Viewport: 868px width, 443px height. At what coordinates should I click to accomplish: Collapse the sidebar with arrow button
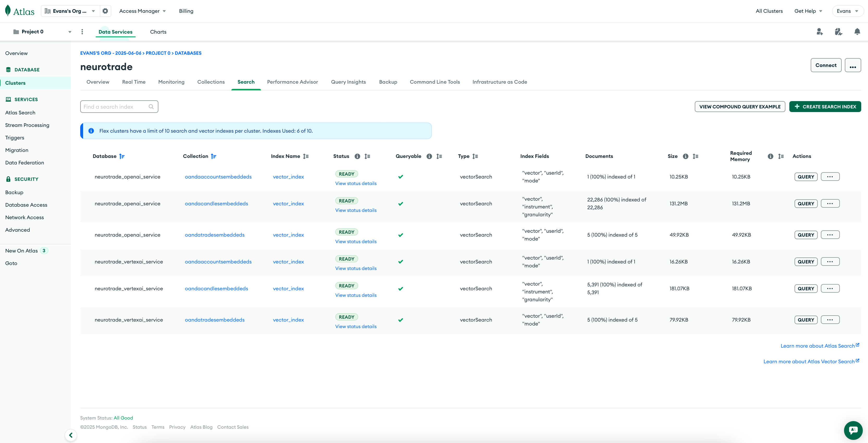click(71, 435)
